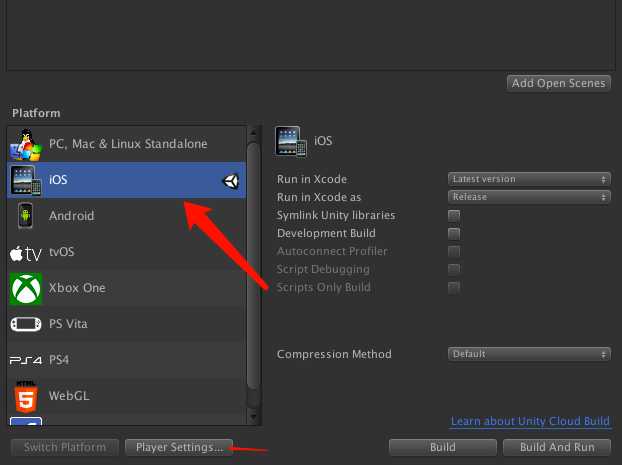
Task: Click the Platform section heading
Action: tap(36, 113)
